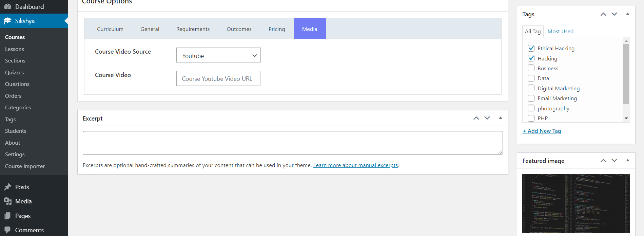Image resolution: width=644 pixels, height=236 pixels.
Task: Switch to the Curriculum tab
Action: tap(110, 29)
